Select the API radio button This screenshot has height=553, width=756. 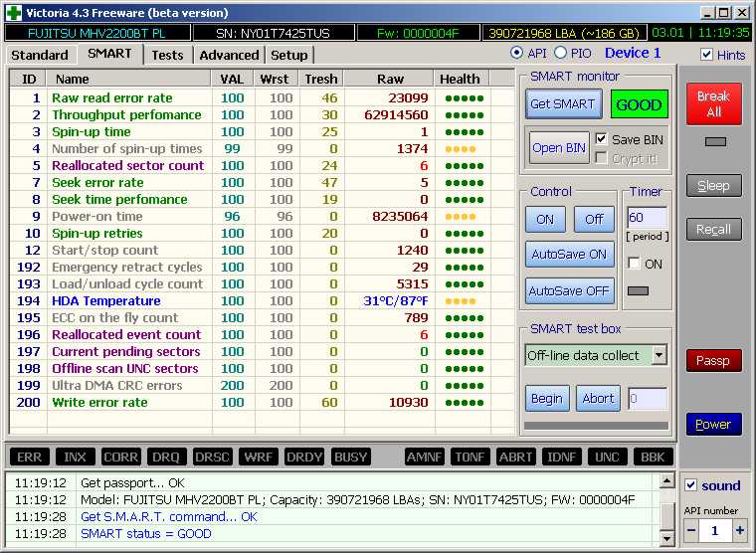pyautogui.click(x=516, y=53)
